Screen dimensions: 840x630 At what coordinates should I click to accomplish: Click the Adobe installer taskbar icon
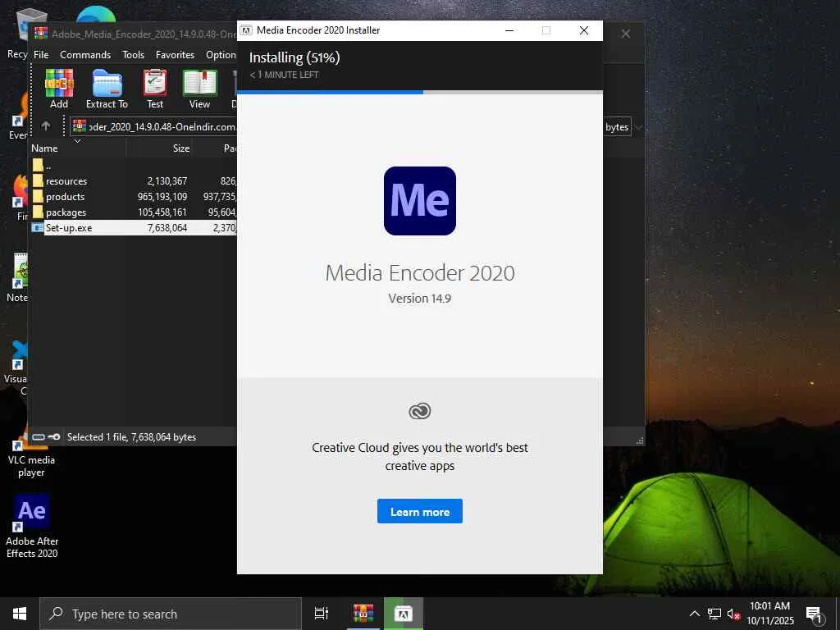tap(404, 614)
